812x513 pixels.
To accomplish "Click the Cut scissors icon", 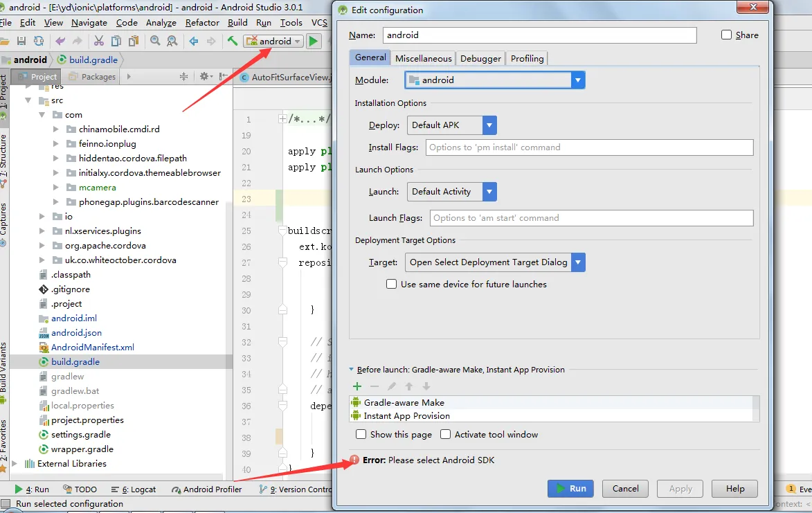I will tap(99, 41).
